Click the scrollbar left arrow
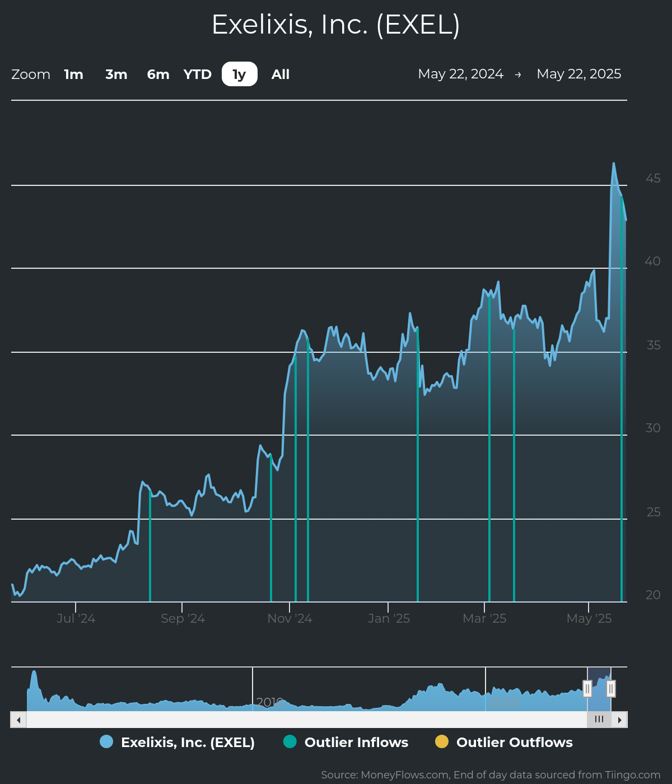Image resolution: width=672 pixels, height=784 pixels. (x=18, y=720)
